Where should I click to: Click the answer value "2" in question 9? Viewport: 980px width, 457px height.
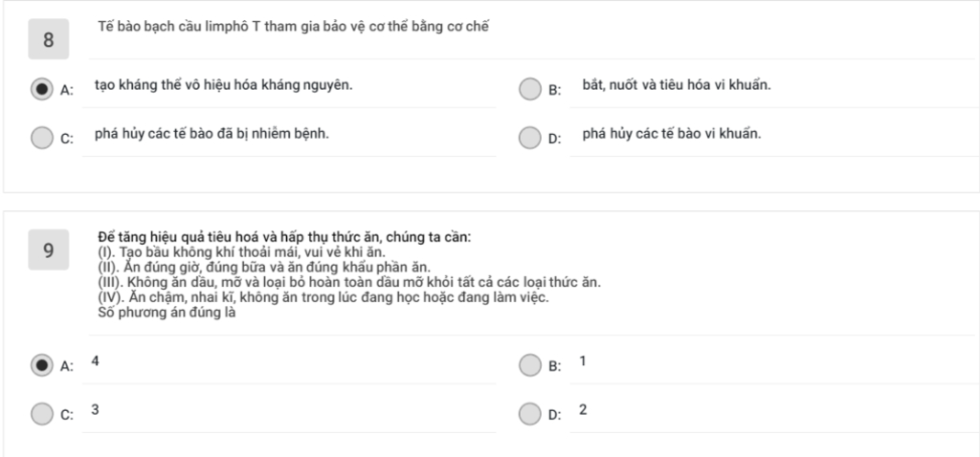click(x=583, y=409)
